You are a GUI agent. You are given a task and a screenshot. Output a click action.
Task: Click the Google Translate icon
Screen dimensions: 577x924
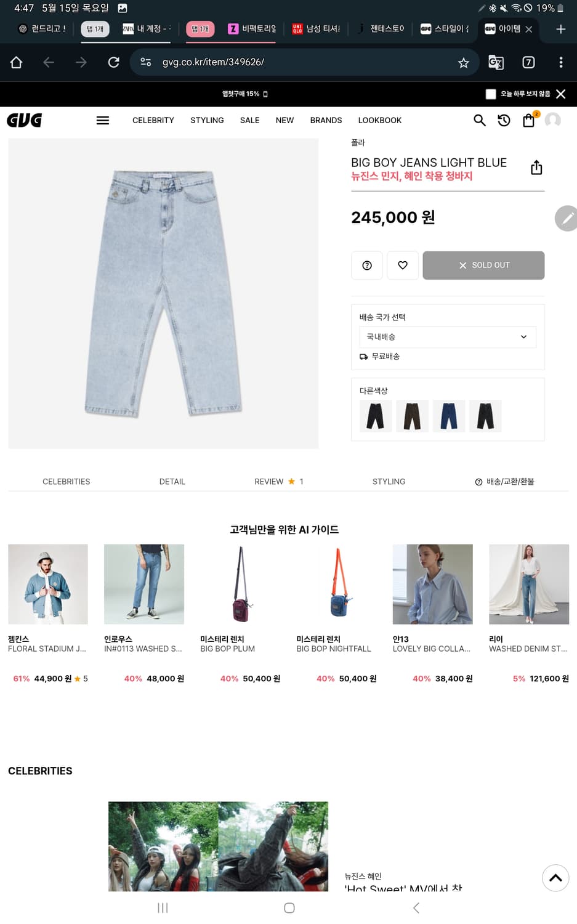click(496, 62)
